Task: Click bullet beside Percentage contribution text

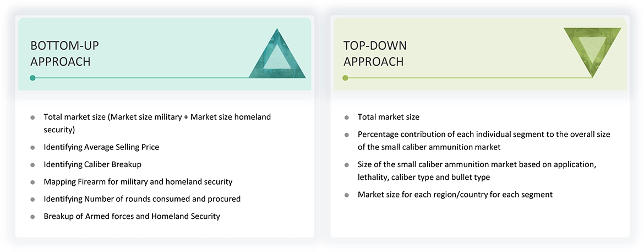Action: coord(347,135)
